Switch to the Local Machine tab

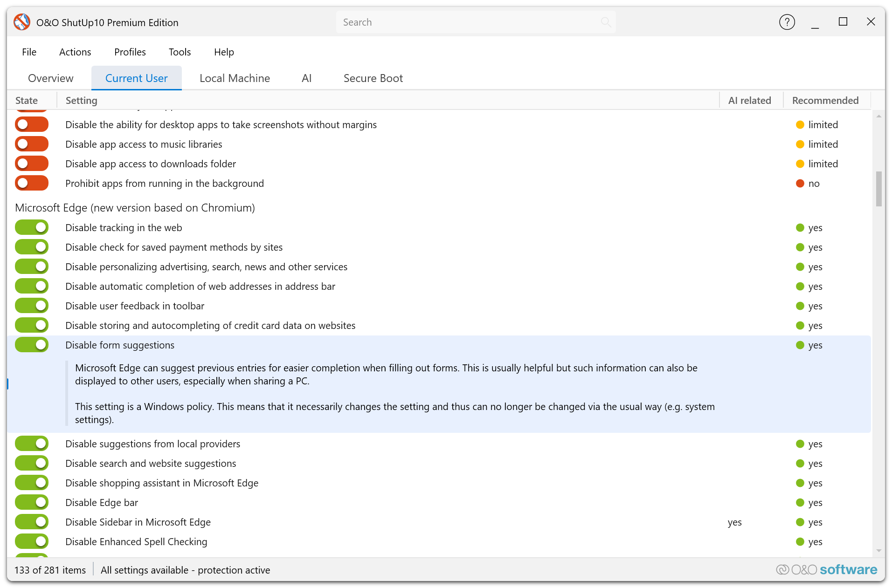(x=235, y=78)
